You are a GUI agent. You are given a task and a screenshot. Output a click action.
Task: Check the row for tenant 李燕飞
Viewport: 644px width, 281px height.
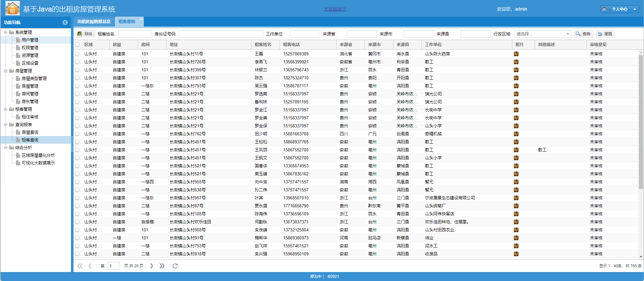[77, 62]
